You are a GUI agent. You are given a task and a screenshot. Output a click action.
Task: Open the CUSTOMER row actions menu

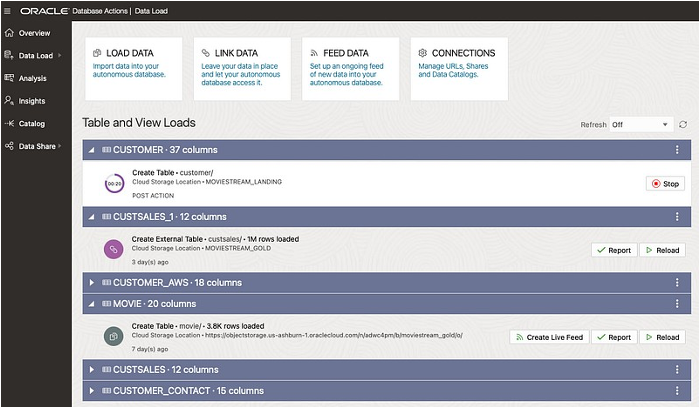[x=677, y=150]
